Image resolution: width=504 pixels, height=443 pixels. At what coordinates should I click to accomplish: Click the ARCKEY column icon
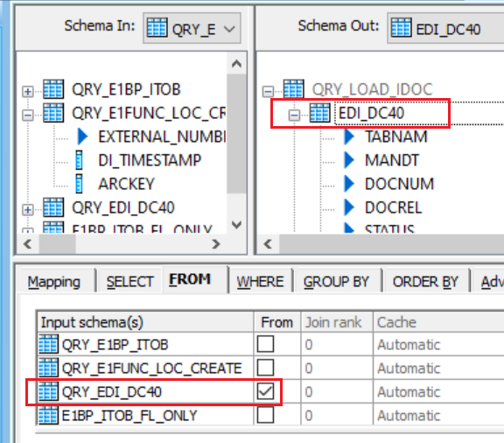coord(79,183)
